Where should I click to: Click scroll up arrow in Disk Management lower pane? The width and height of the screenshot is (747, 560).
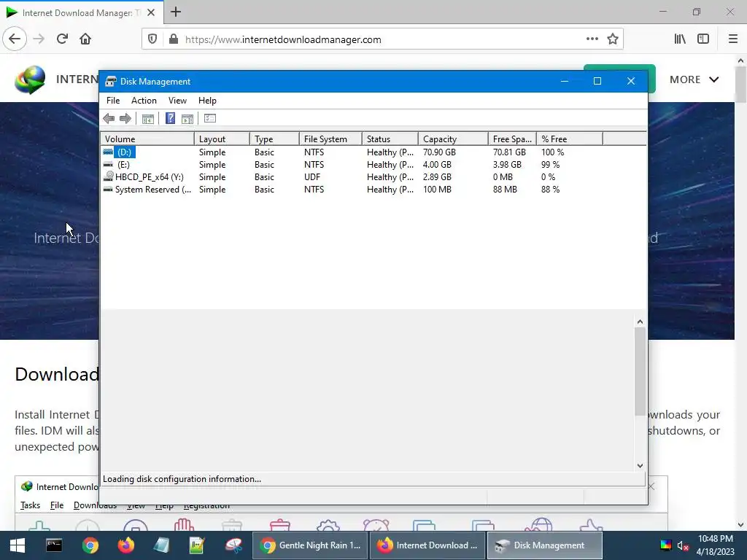pyautogui.click(x=640, y=322)
